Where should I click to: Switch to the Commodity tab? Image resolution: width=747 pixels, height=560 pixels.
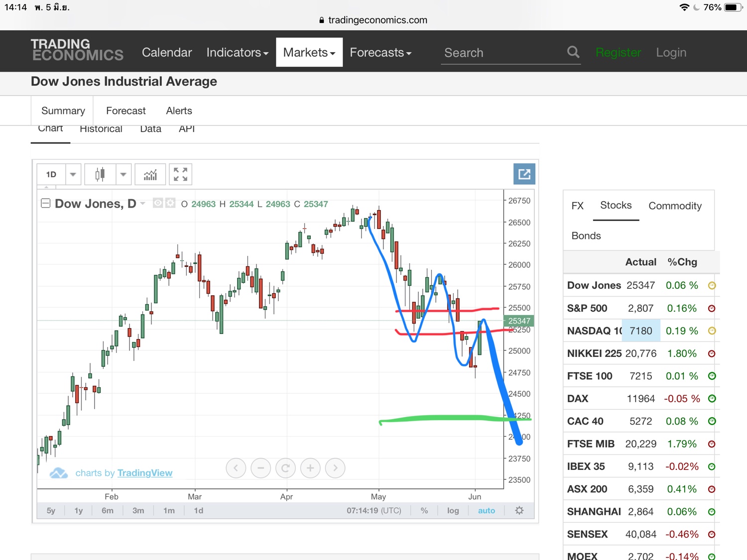point(675,206)
